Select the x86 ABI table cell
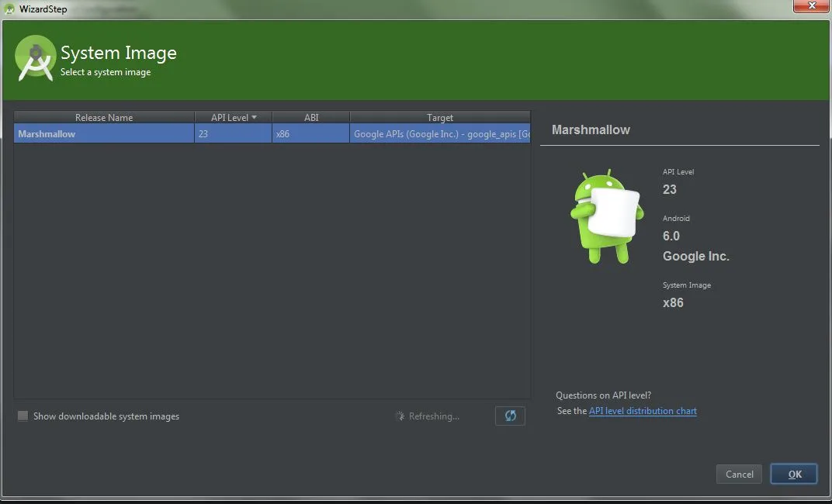Screen dimensions: 832x504 click(311, 133)
